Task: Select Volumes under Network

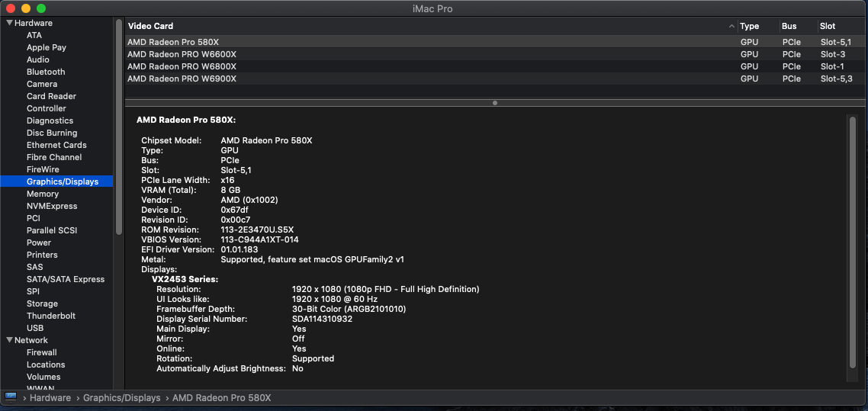Action: [43, 376]
